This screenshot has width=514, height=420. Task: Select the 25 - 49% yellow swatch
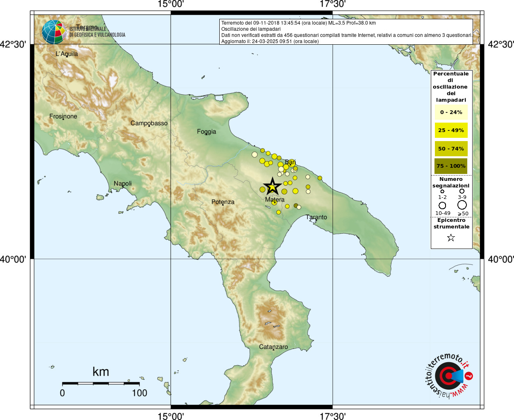coord(451,130)
